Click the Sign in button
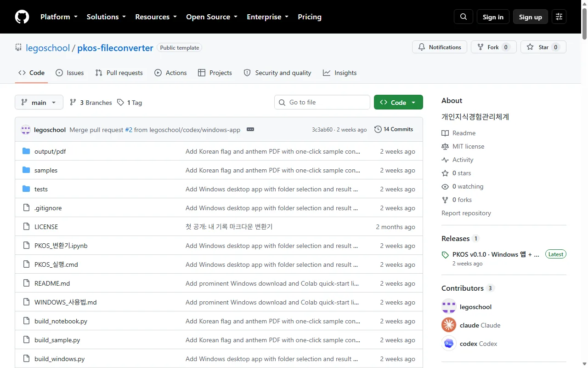The image size is (588, 368). click(x=493, y=17)
